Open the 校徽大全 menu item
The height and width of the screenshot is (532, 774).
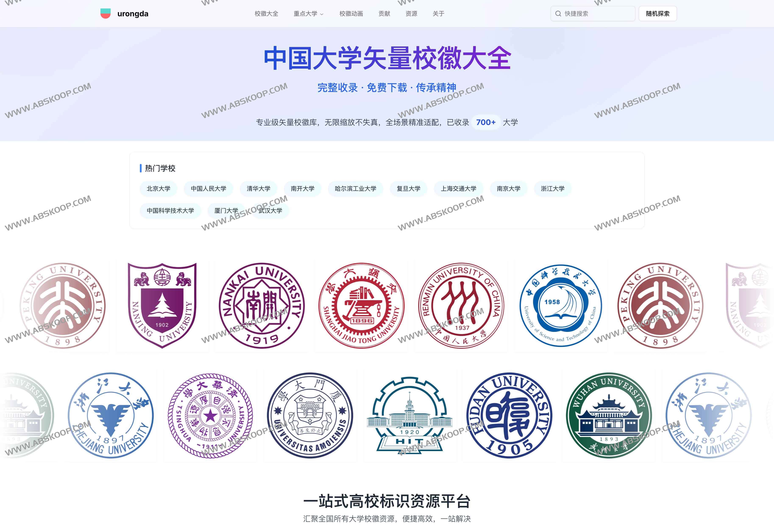click(267, 14)
